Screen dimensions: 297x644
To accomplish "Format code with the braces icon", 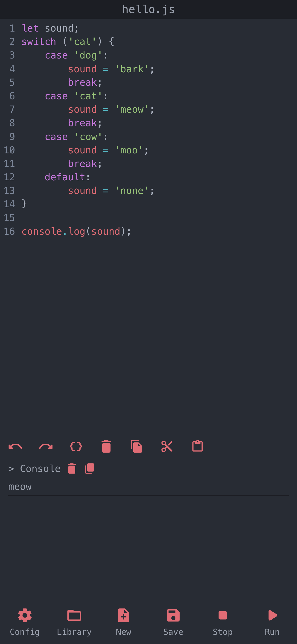I will 76,447.
